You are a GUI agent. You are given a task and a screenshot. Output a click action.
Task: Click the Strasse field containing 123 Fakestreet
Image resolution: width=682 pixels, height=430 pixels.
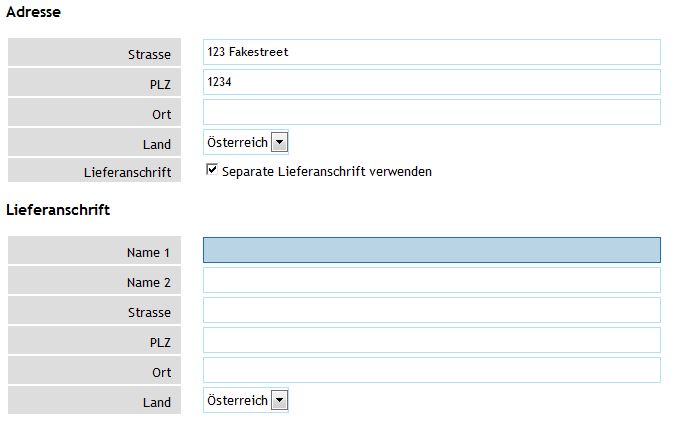[431, 52]
